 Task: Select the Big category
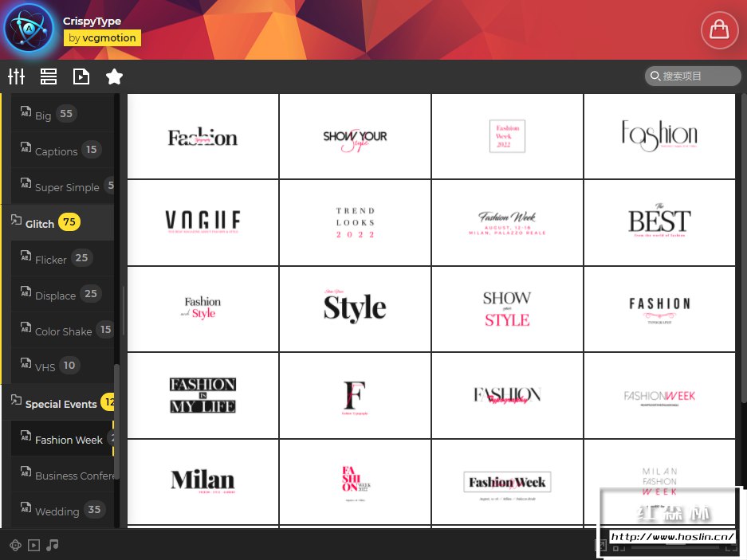(x=62, y=113)
